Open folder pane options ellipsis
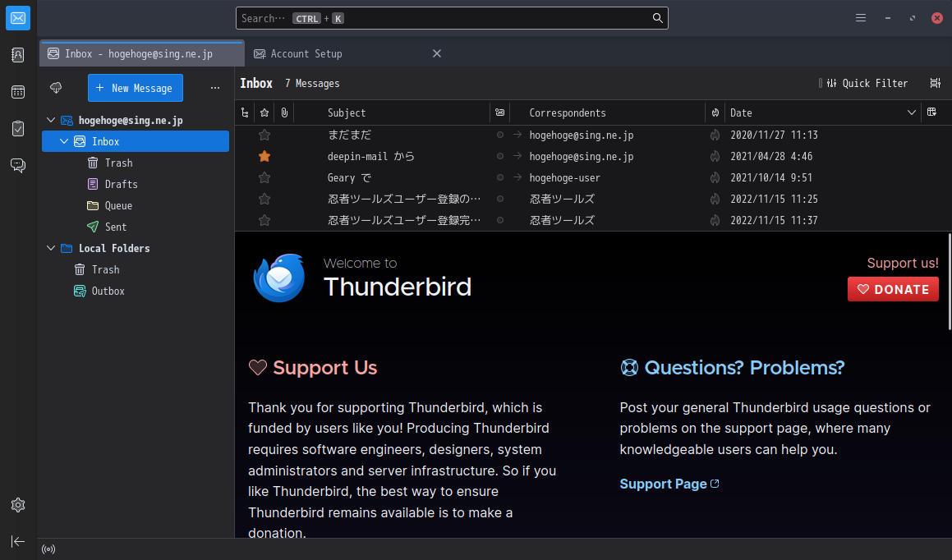Screen dimensions: 952x560 [215, 88]
